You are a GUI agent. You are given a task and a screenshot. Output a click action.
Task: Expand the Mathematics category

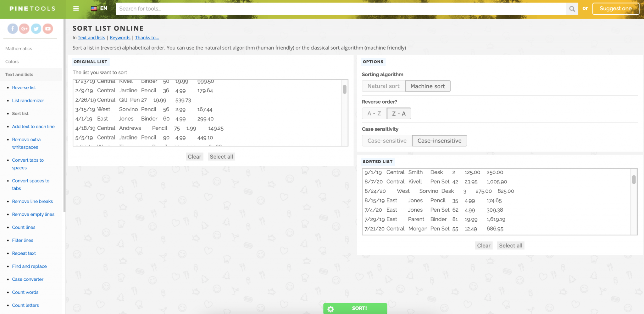click(19, 48)
